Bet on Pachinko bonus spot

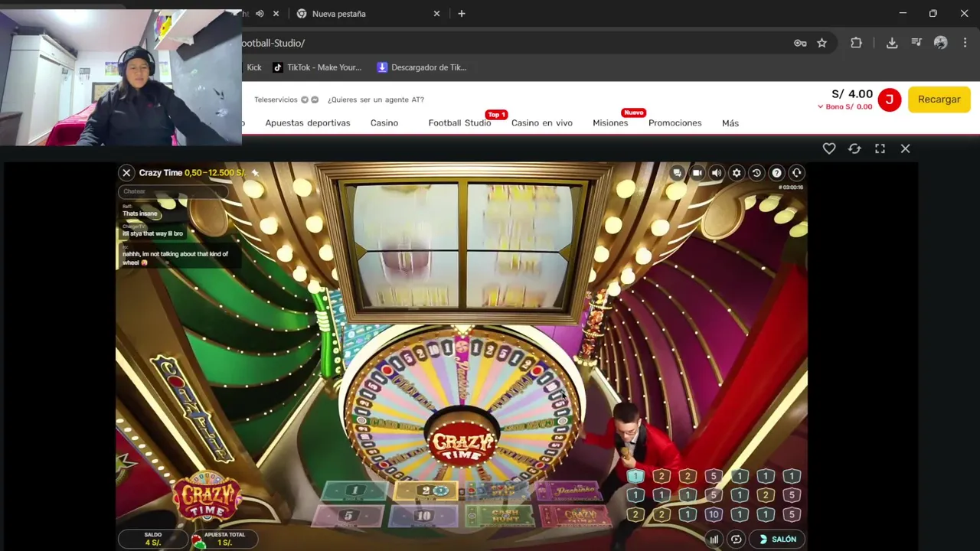(x=570, y=491)
